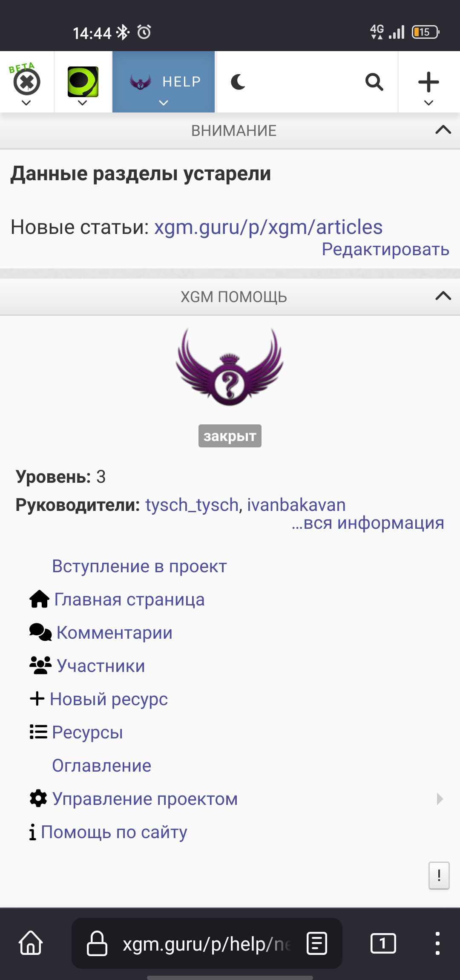The image size is (460, 980).
Task: Open site search via the magnifier icon
Action: tap(374, 82)
